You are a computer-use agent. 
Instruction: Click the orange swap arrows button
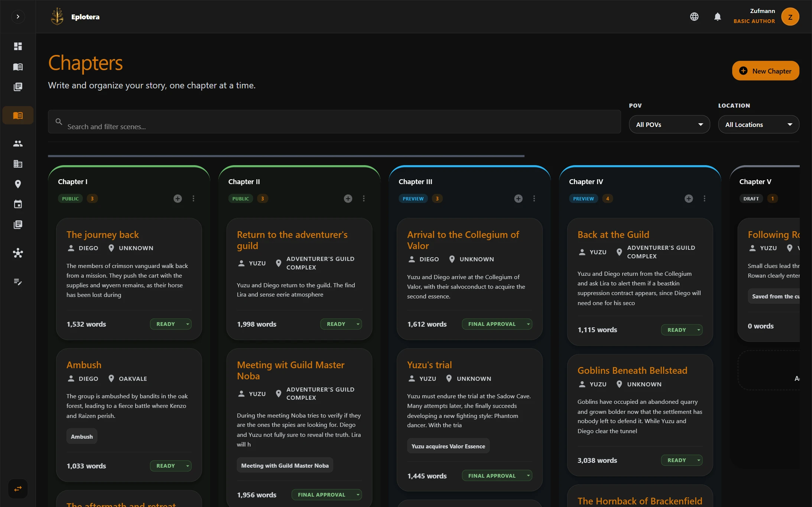coord(18,489)
